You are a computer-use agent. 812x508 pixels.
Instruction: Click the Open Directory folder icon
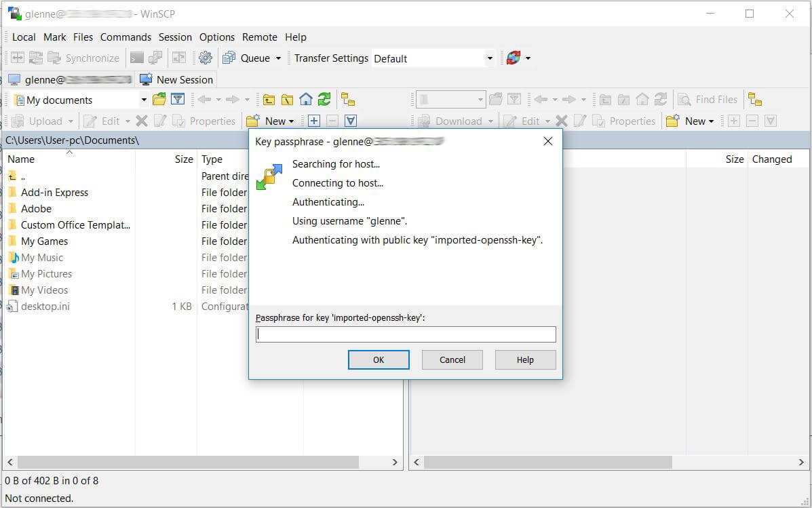159,99
